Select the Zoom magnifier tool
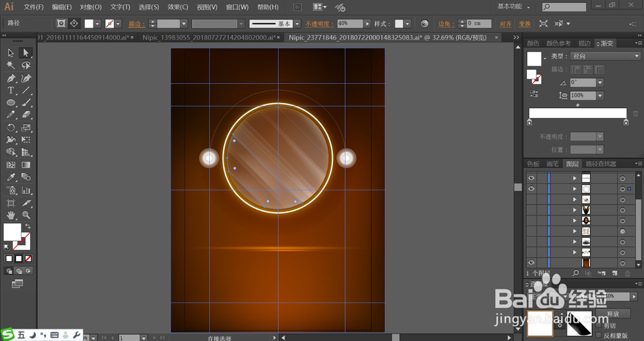Viewport: 644px width, 341px height. point(26,215)
